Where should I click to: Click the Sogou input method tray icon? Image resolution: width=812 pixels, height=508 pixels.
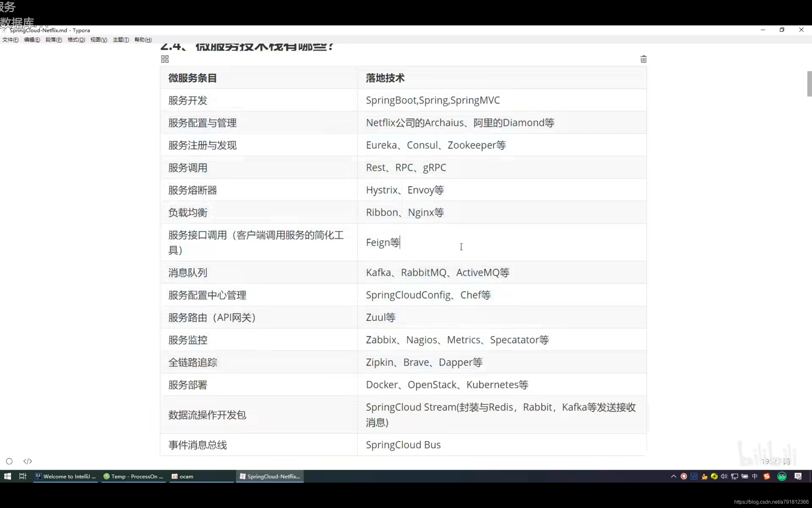pyautogui.click(x=767, y=476)
